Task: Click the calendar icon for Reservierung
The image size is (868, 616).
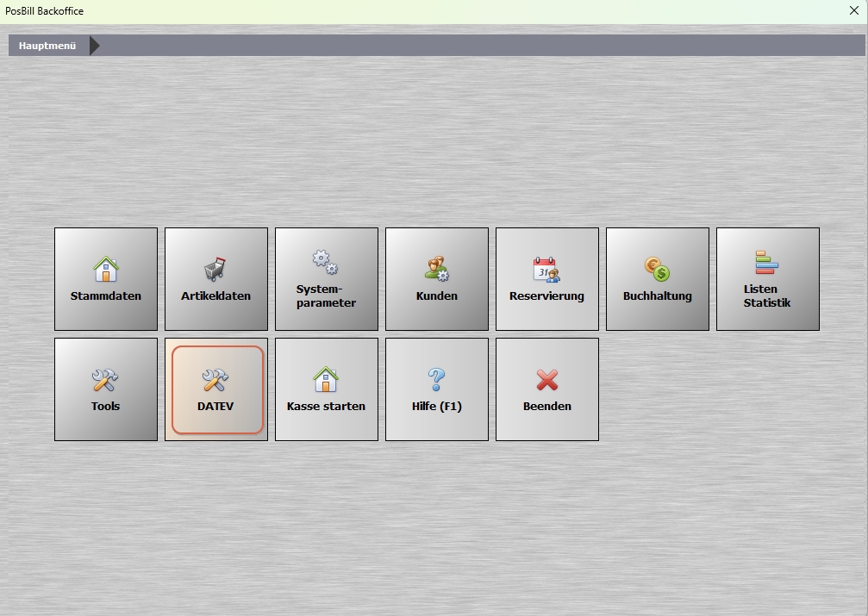Action: click(x=546, y=270)
